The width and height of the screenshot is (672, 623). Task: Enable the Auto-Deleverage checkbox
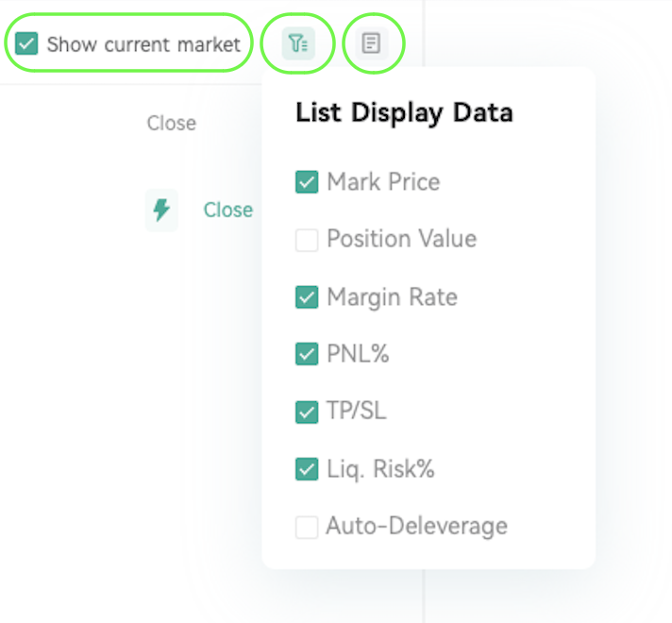pyautogui.click(x=307, y=527)
